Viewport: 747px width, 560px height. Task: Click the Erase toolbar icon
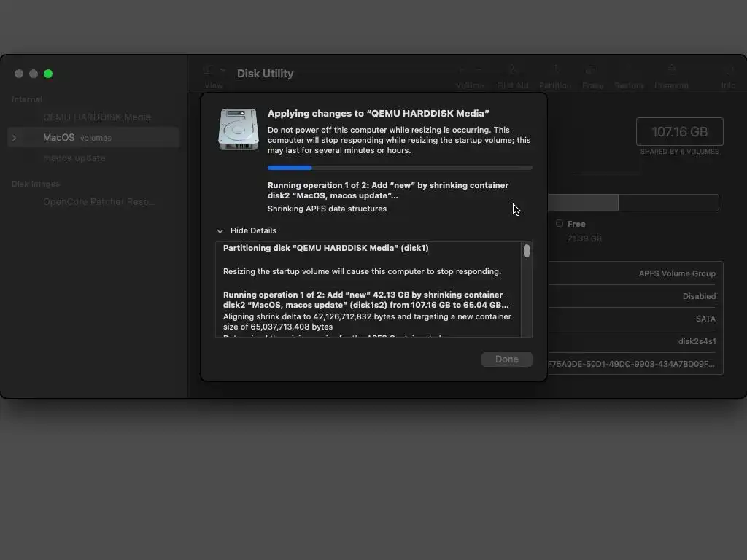(592, 70)
